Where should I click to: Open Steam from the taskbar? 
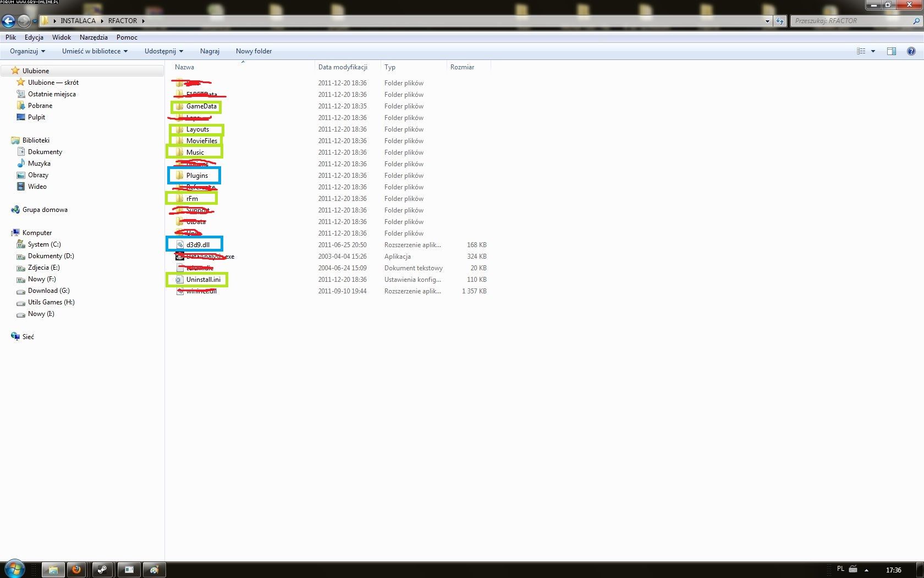102,570
